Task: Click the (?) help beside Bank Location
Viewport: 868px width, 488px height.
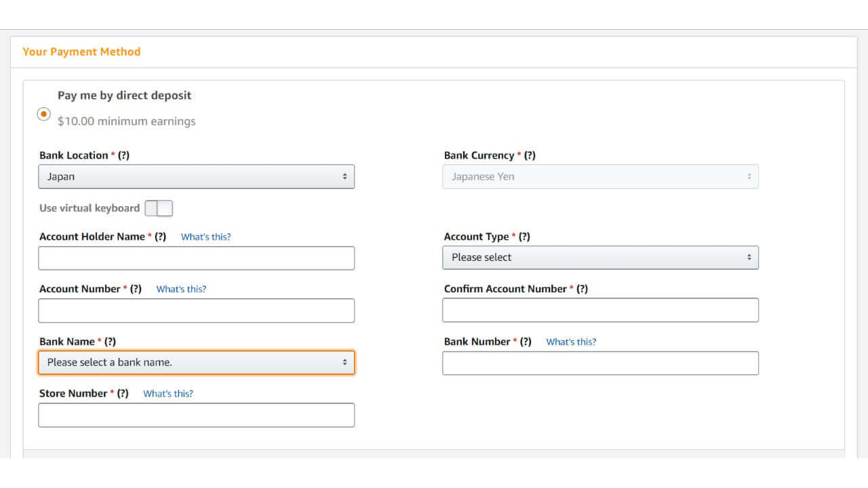Action: [123, 155]
